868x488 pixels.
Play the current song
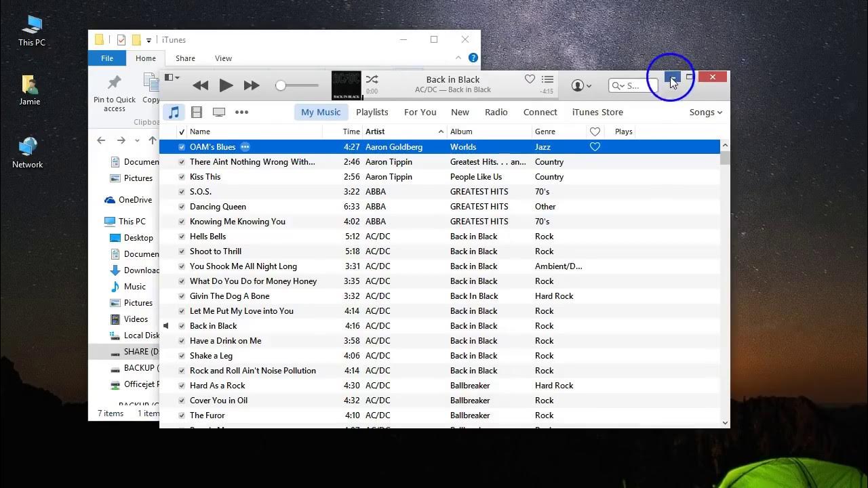tap(226, 85)
